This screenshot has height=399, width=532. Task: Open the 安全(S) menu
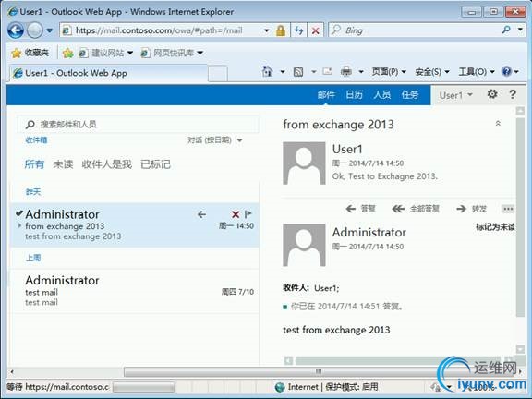[432, 72]
